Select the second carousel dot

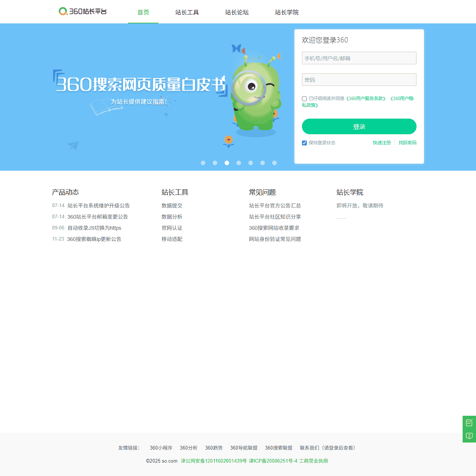[x=215, y=163]
